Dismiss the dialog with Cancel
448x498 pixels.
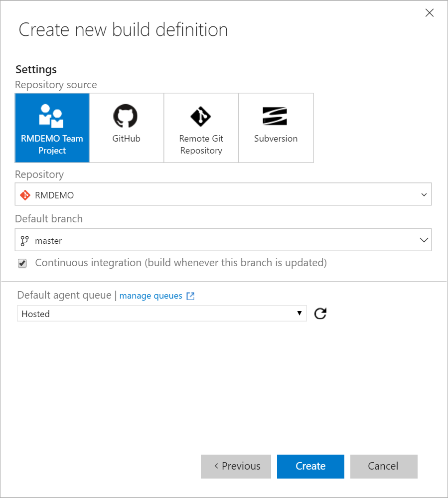pyautogui.click(x=384, y=466)
